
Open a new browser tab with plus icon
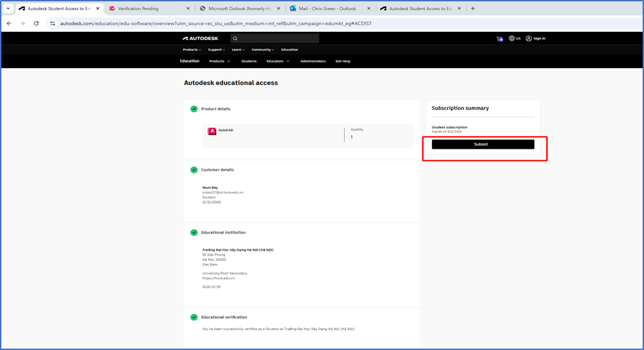(473, 9)
